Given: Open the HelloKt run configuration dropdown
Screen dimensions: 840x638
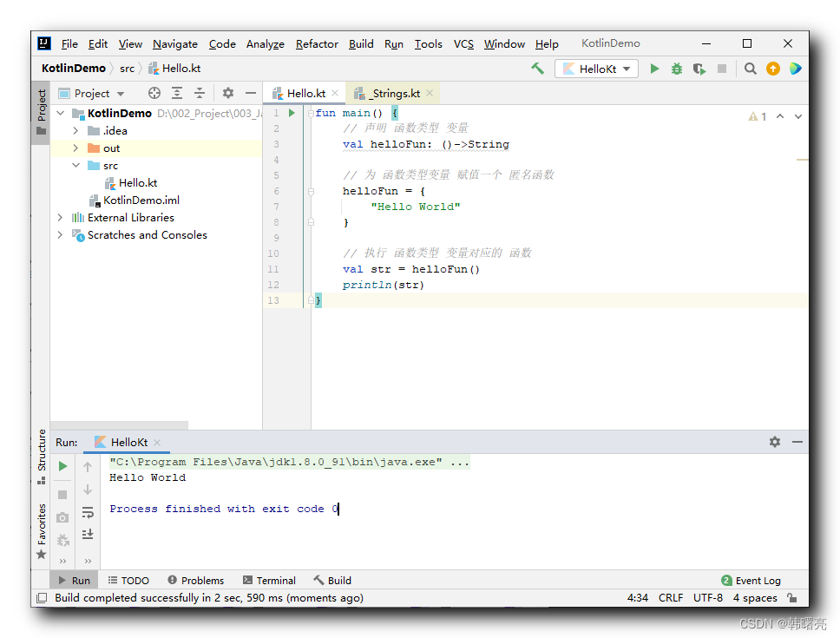Looking at the screenshot, I should (x=596, y=69).
